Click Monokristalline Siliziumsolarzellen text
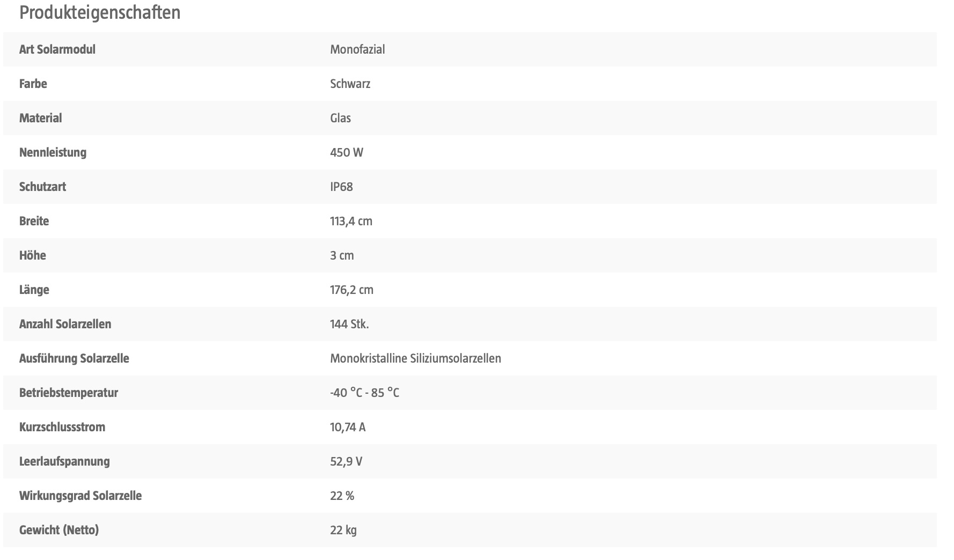 [415, 358]
